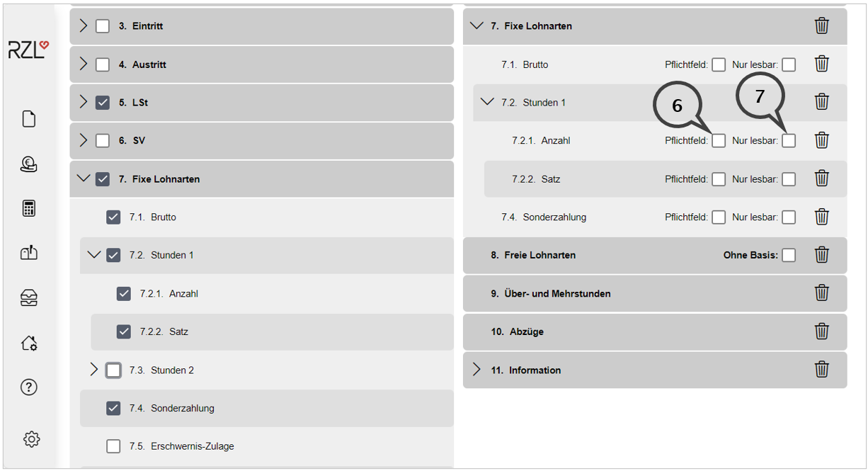Click the RZL logo

click(29, 49)
